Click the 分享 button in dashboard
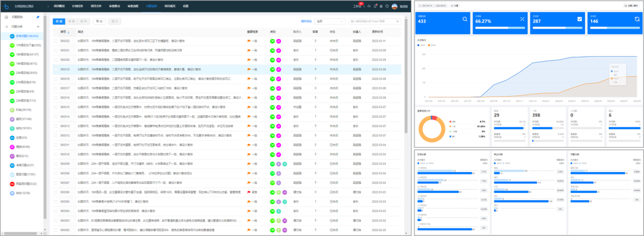644x236 pixels. (x=454, y=6)
